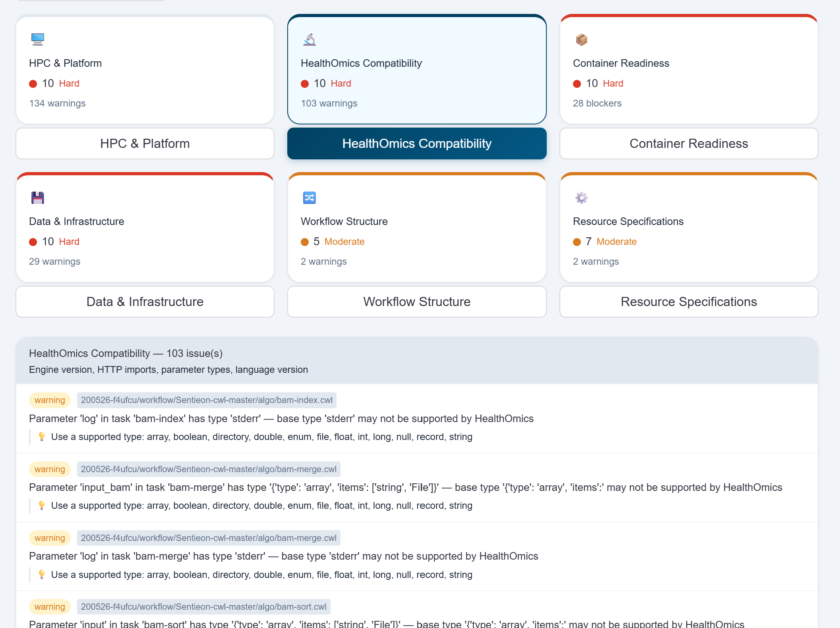Click the Workflow Structure card title
This screenshot has width=840, height=628.
pos(344,221)
